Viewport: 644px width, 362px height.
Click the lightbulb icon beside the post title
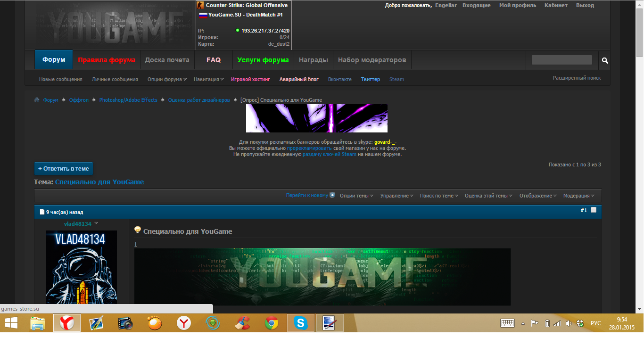(138, 230)
